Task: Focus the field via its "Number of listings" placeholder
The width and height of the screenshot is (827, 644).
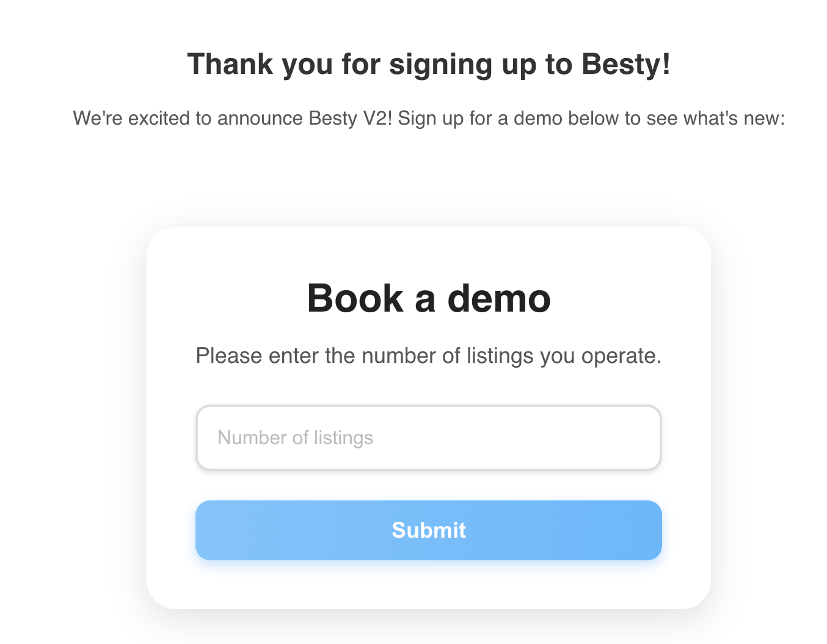Action: pos(295,437)
